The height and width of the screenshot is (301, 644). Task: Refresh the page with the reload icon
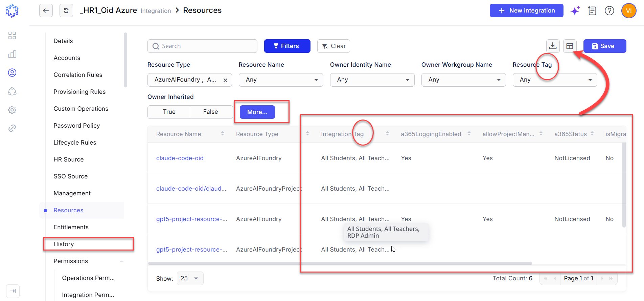[66, 10]
